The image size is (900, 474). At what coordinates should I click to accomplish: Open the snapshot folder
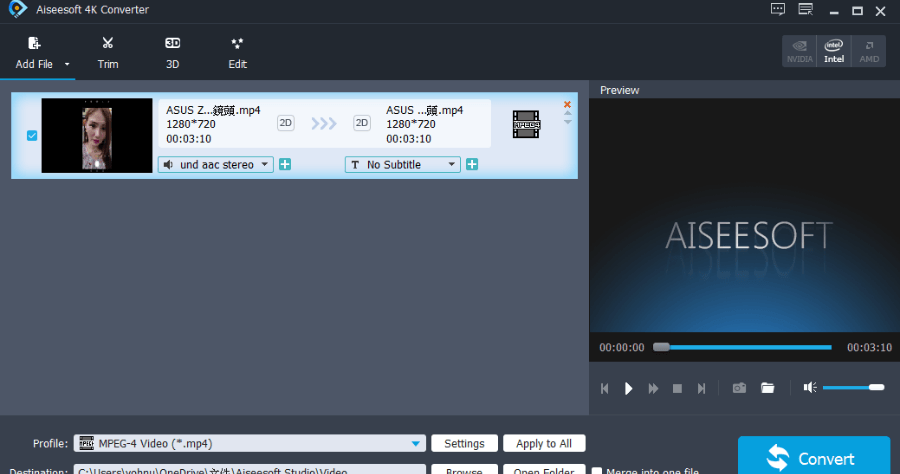767,388
